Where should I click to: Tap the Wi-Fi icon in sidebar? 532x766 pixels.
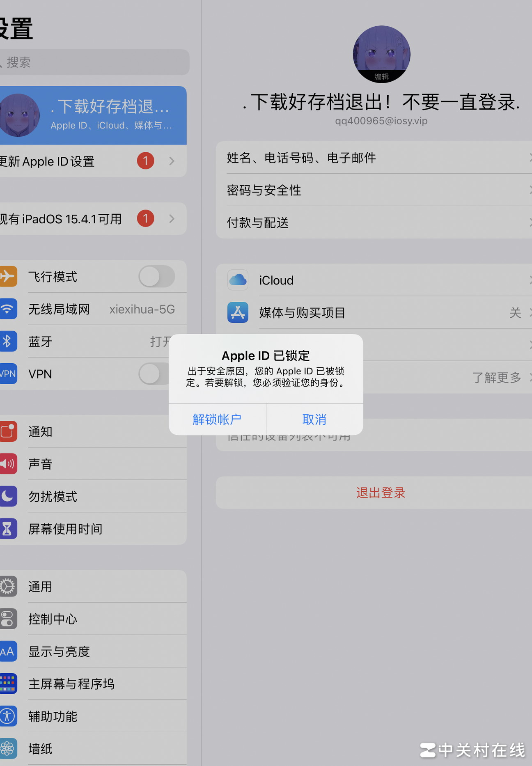[x=7, y=309]
